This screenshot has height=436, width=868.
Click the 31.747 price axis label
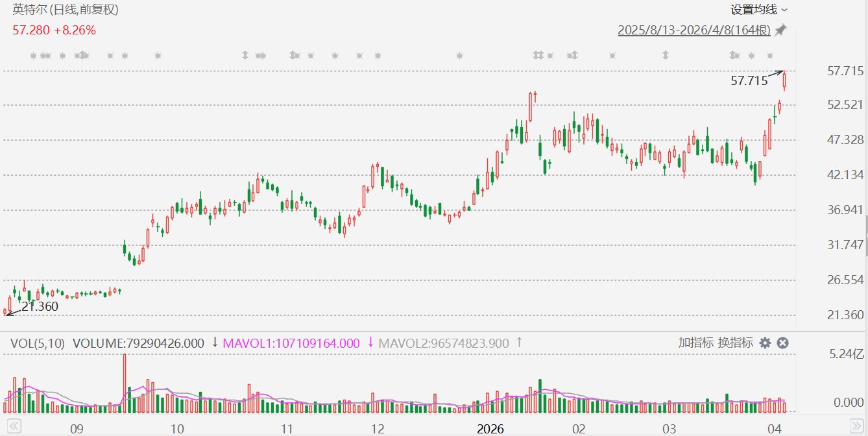[846, 245]
